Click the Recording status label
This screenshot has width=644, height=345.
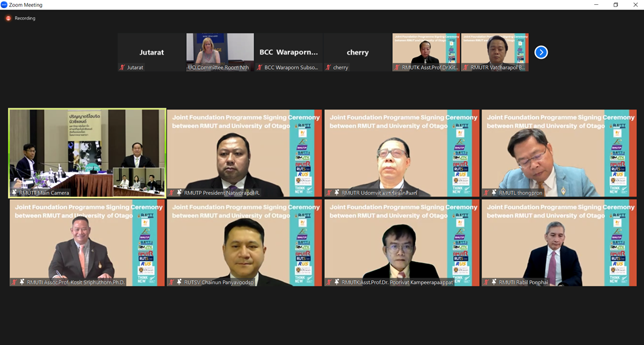[25, 18]
